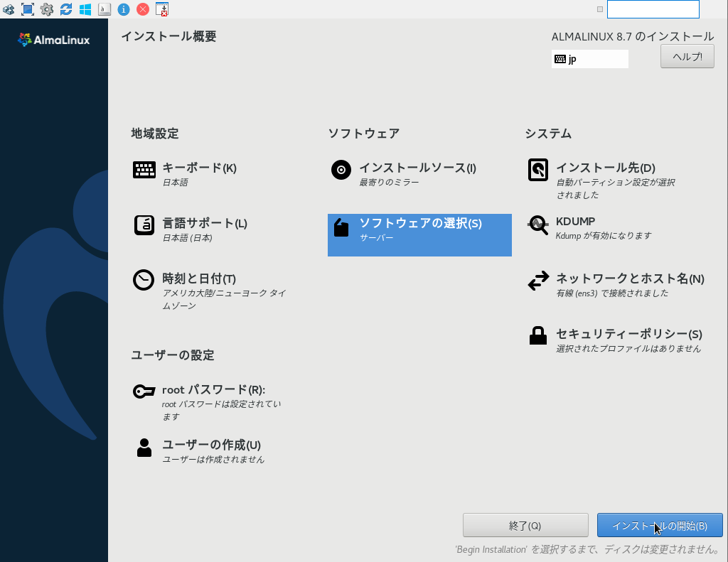The height and width of the screenshot is (562, 728).
Task: Click the disc icon for インストールソース
Action: pyautogui.click(x=341, y=170)
